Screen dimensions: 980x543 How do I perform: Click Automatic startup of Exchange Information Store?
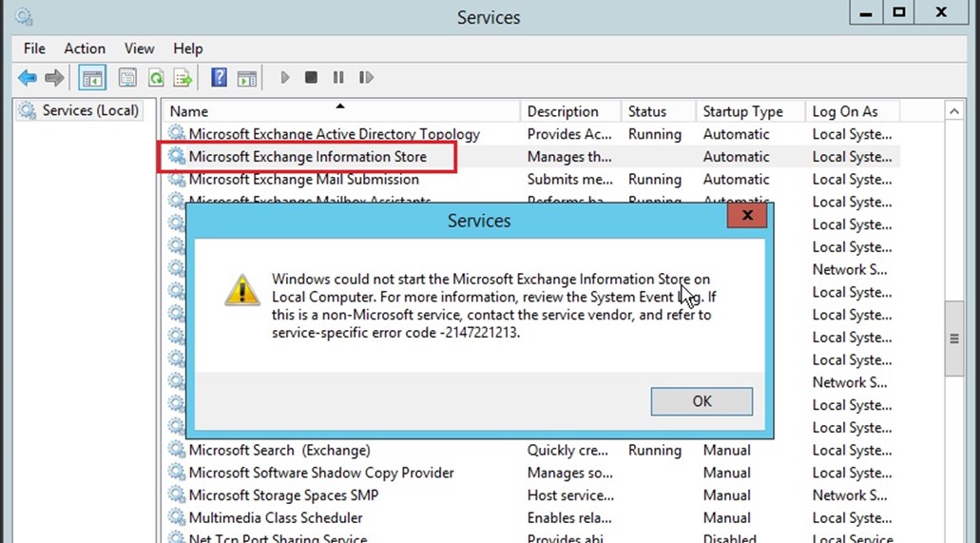coord(736,156)
